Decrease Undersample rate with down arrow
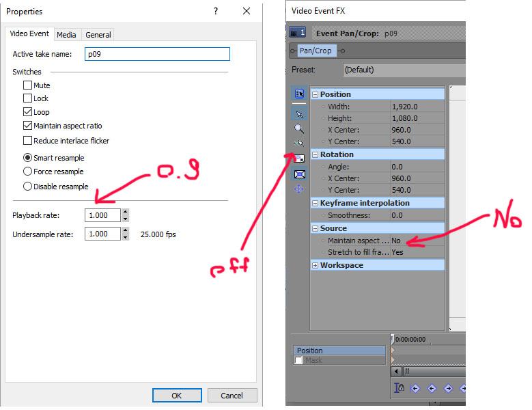 pyautogui.click(x=126, y=237)
